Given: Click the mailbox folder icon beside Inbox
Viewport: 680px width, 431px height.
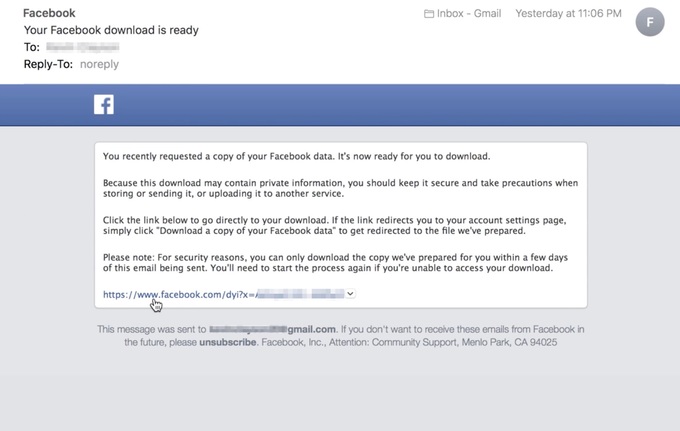Looking at the screenshot, I should [429, 14].
